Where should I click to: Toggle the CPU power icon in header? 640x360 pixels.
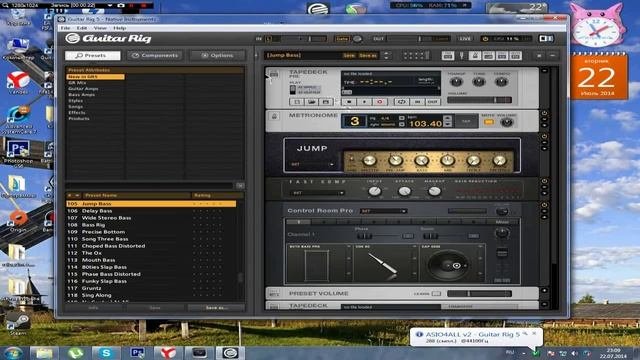click(x=485, y=39)
